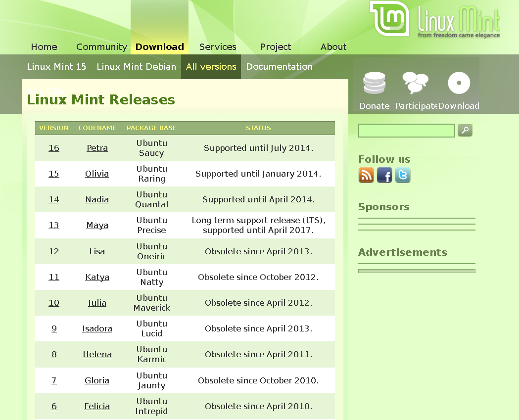Click the Participate speech bubbles icon
Viewport: 519px width, 420px height.
coord(415,83)
